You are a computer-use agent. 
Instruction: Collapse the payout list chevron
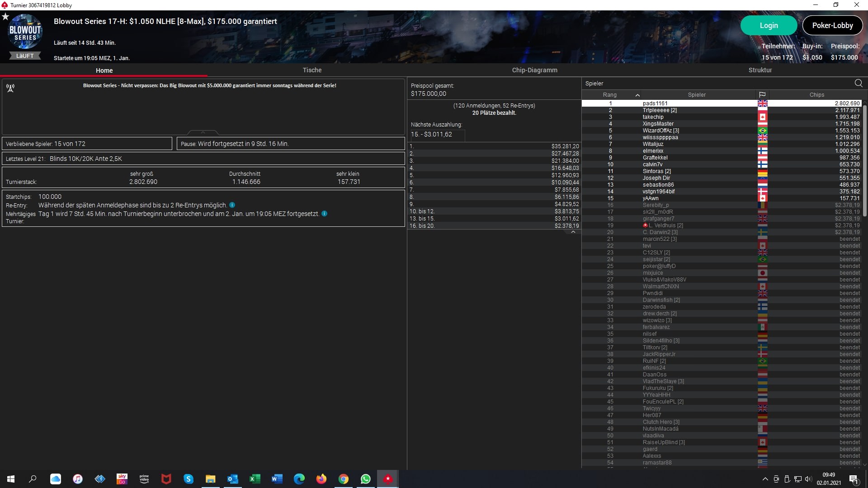pyautogui.click(x=573, y=232)
